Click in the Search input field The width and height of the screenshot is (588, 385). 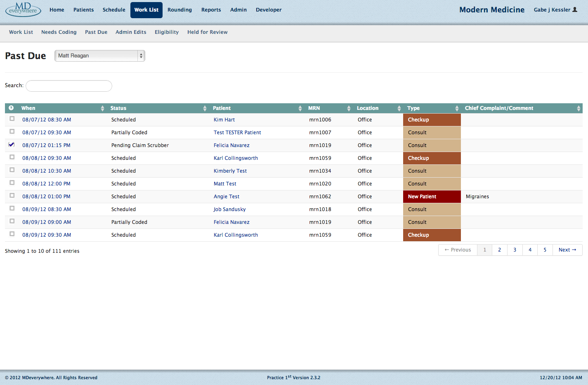[x=69, y=86]
